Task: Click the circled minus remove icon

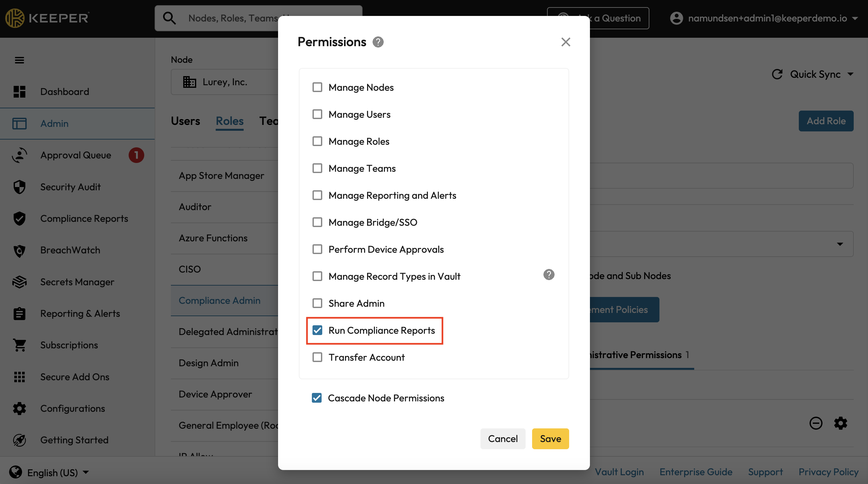Action: pyautogui.click(x=816, y=423)
